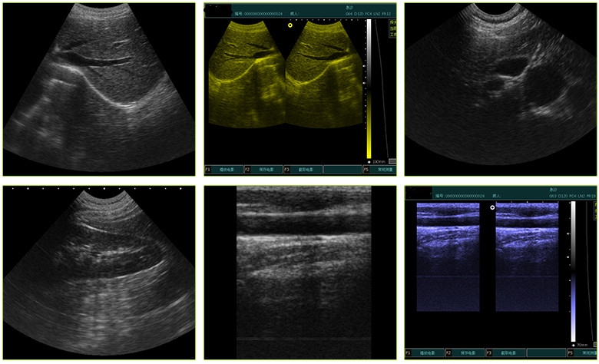Screen dimensions: 599x364
Task: Open the top-right gallbladder ultrasound image
Action: 501,89
